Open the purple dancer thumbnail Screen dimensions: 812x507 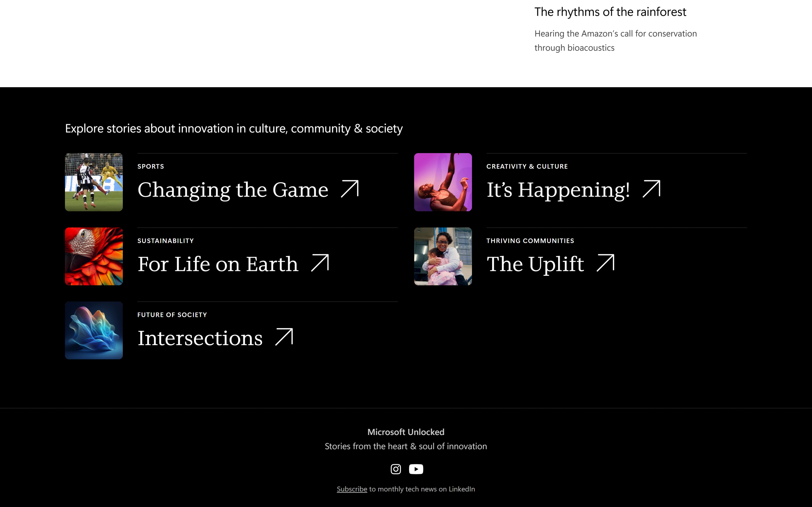coord(443,182)
